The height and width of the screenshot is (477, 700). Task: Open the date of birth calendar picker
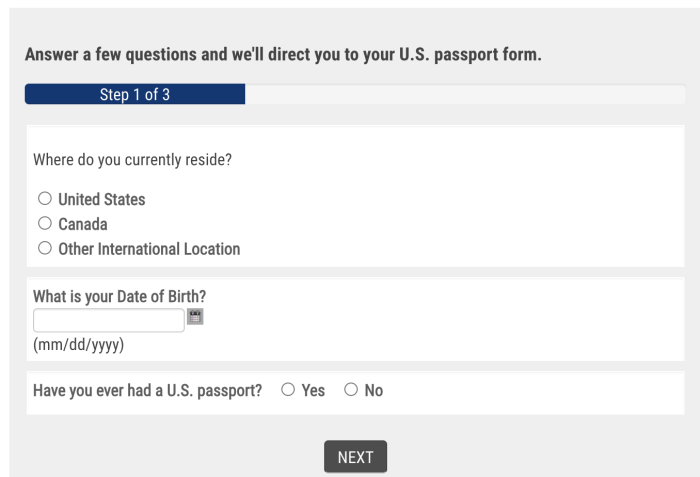pos(195,317)
